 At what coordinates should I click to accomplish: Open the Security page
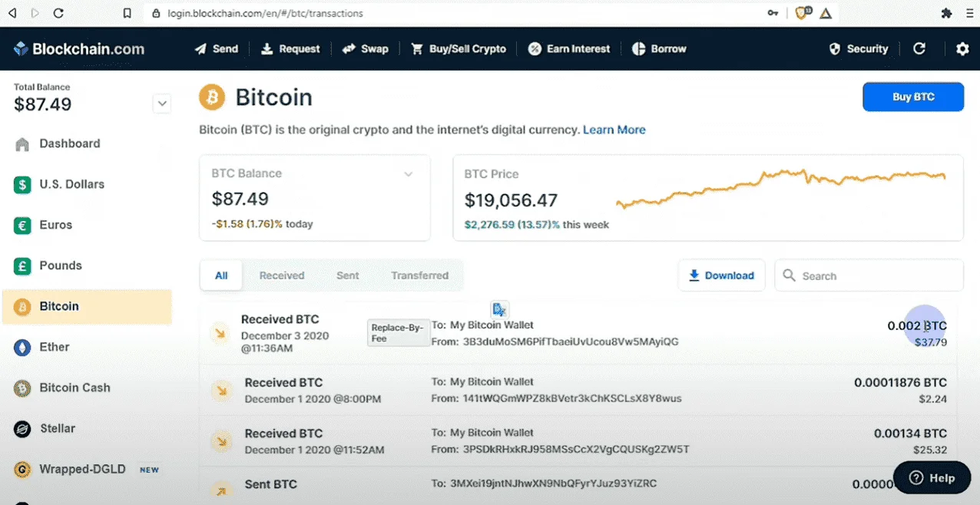pyautogui.click(x=859, y=49)
